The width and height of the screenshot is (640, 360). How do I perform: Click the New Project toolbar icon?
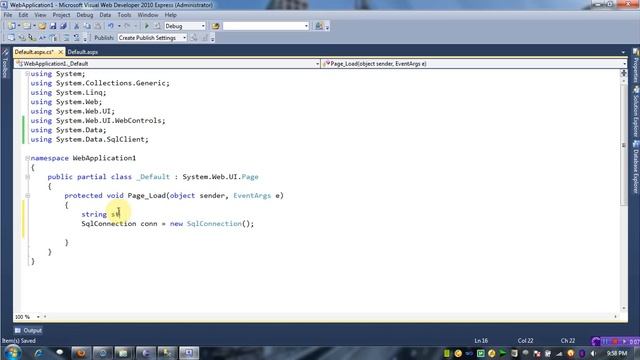11,26
